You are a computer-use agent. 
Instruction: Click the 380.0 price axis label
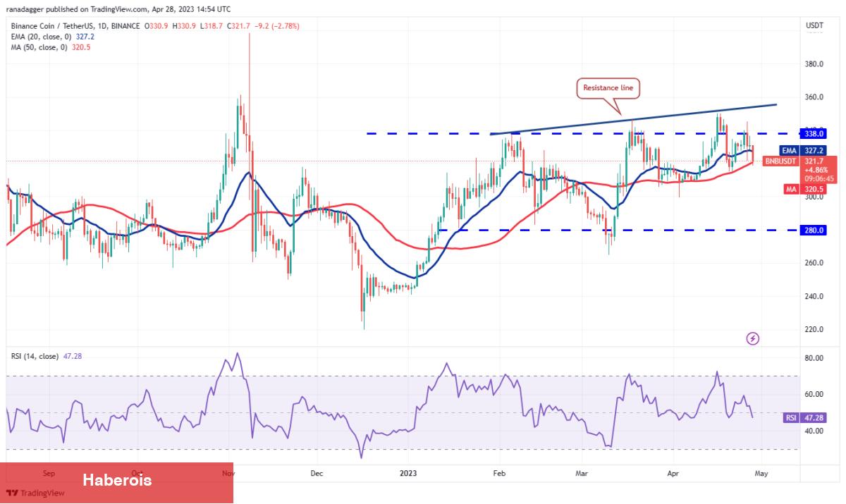(815, 64)
